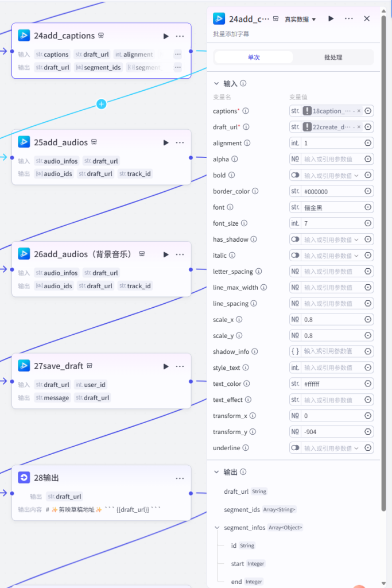
Task: Run the 27save_draft node
Action: pyautogui.click(x=166, y=366)
